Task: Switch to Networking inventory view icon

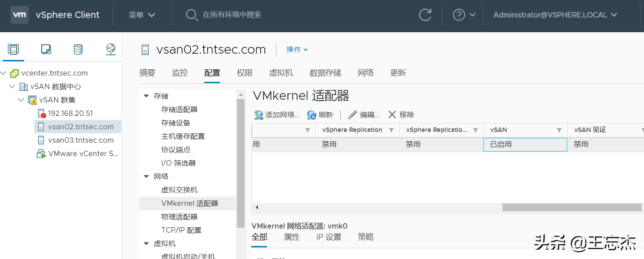Action: (111, 49)
